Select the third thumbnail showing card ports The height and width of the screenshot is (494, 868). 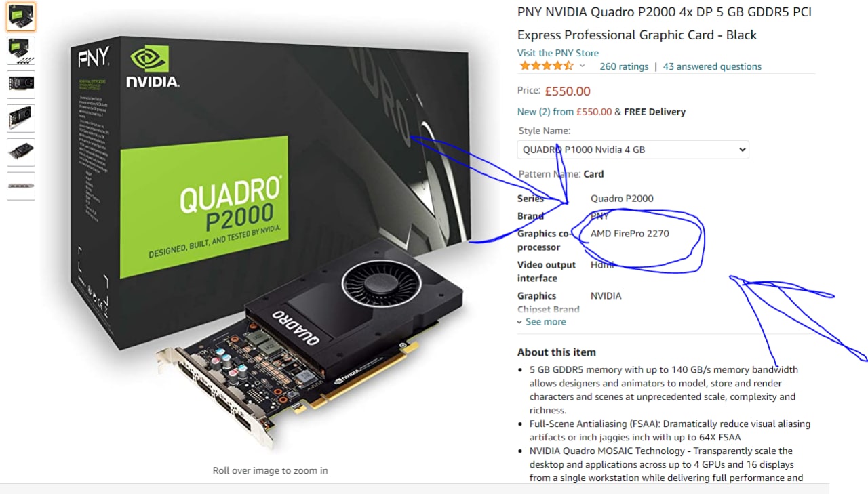(x=21, y=85)
